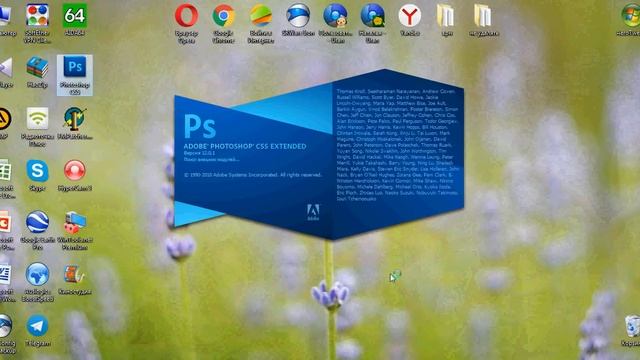Open the Opera browser desktop icon
This screenshot has width=640, height=360.
(x=187, y=16)
